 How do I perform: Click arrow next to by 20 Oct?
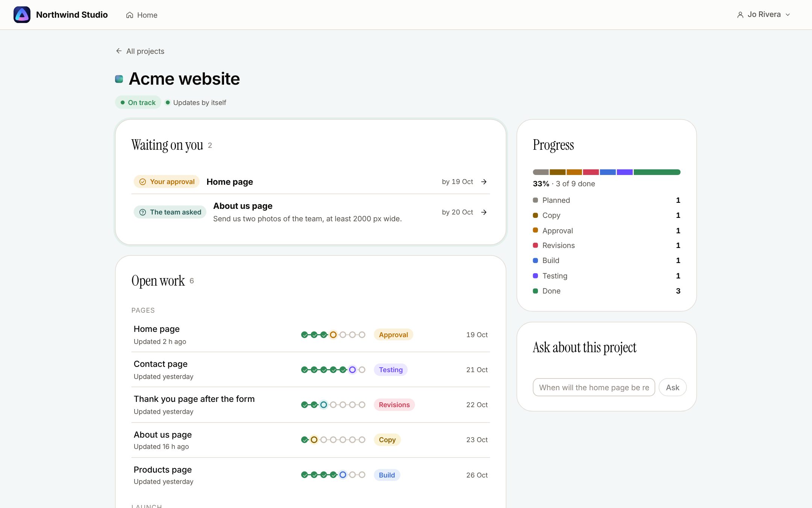pos(484,212)
